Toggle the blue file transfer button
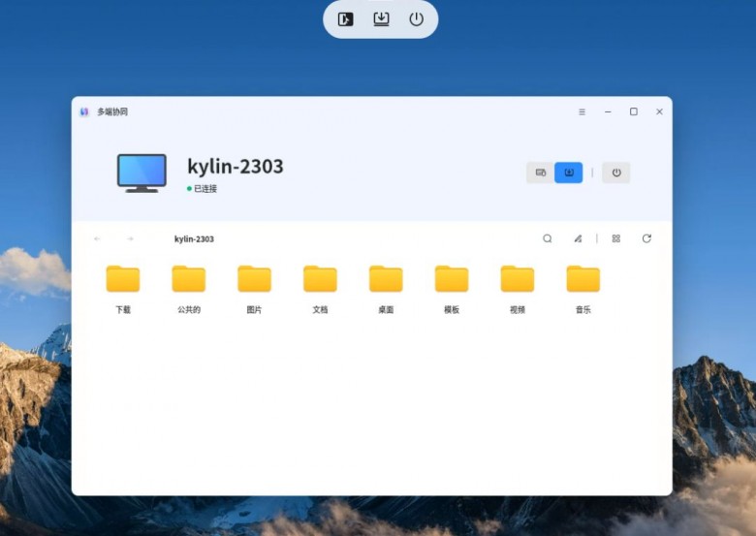 click(568, 173)
